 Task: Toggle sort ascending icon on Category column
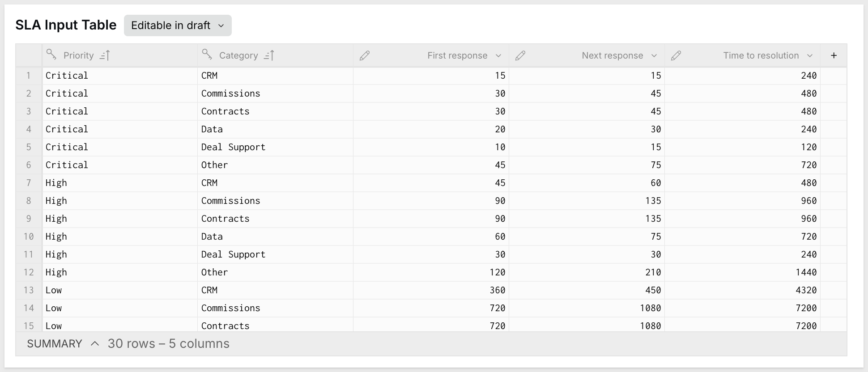(x=269, y=55)
